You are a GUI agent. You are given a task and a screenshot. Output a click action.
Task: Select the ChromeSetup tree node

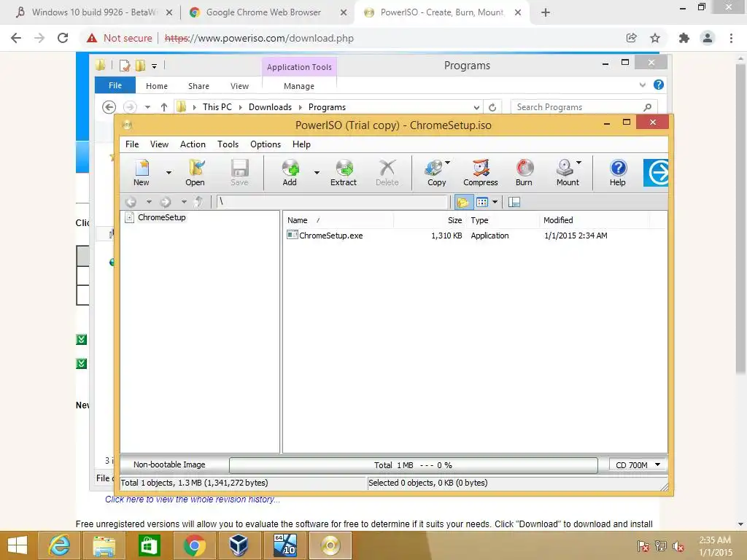point(161,217)
